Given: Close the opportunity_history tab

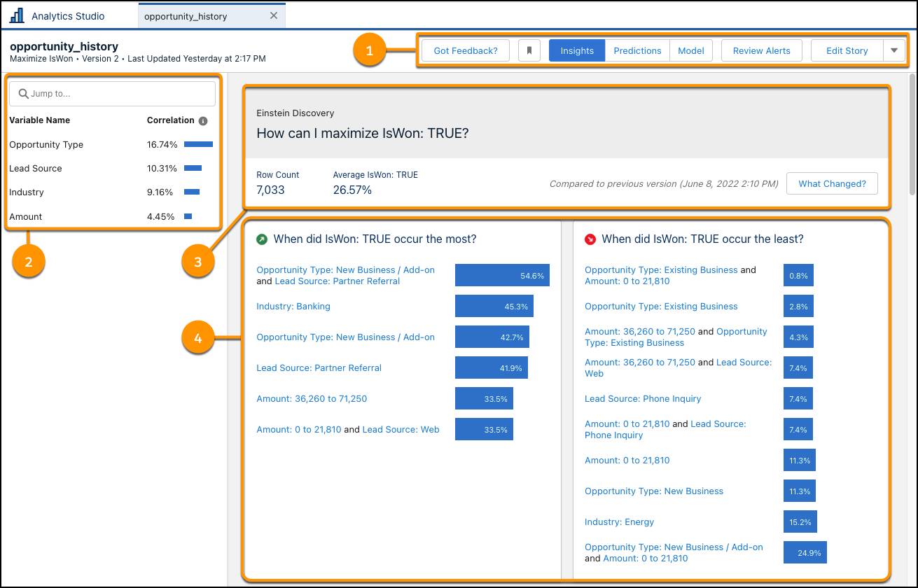Looking at the screenshot, I should pyautogui.click(x=274, y=15).
